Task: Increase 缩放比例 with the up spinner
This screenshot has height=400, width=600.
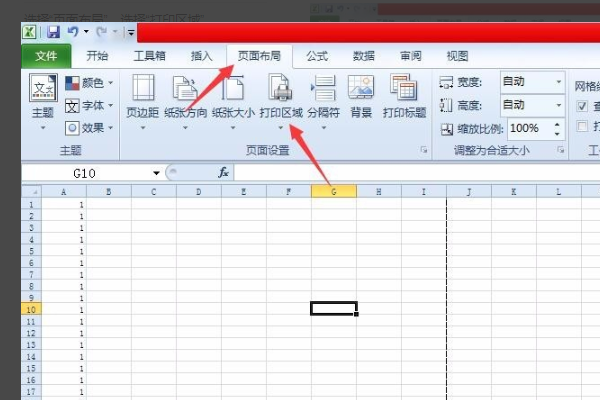Action: [557, 124]
